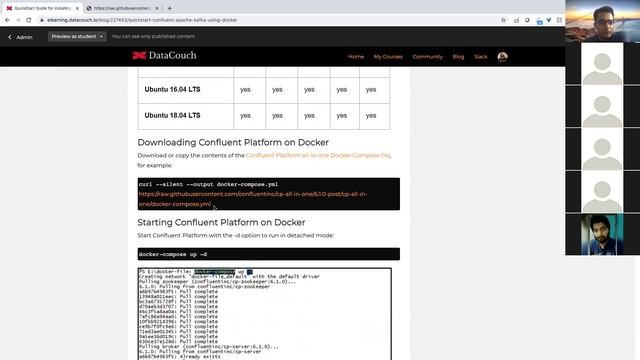Open the user profile avatar in the navbar
This screenshot has width=640, height=360.
pyautogui.click(x=502, y=57)
